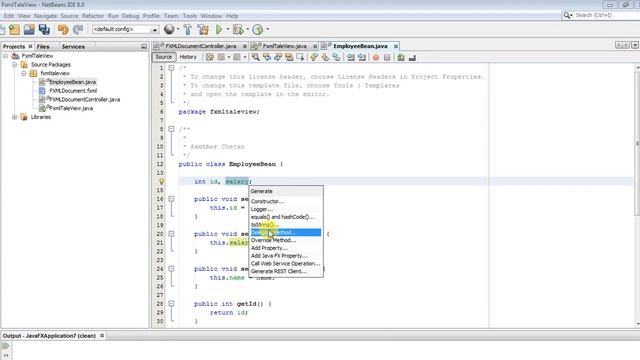Image resolution: width=640 pixels, height=360 pixels.
Task: Build project with the hammer icon
Action: pos(187,29)
